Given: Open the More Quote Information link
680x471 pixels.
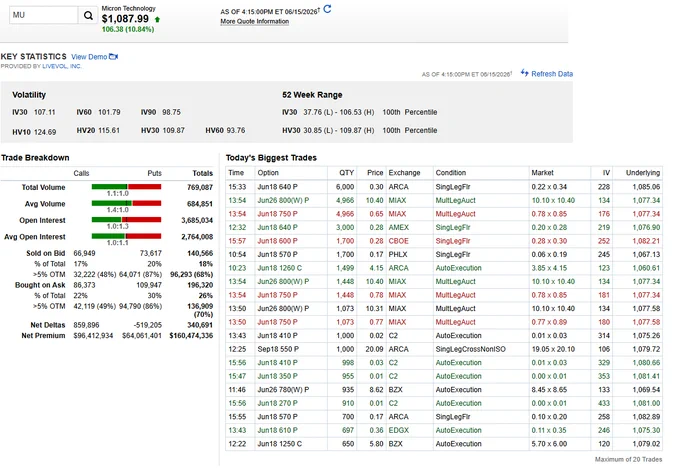Looking at the screenshot, I should (255, 21).
